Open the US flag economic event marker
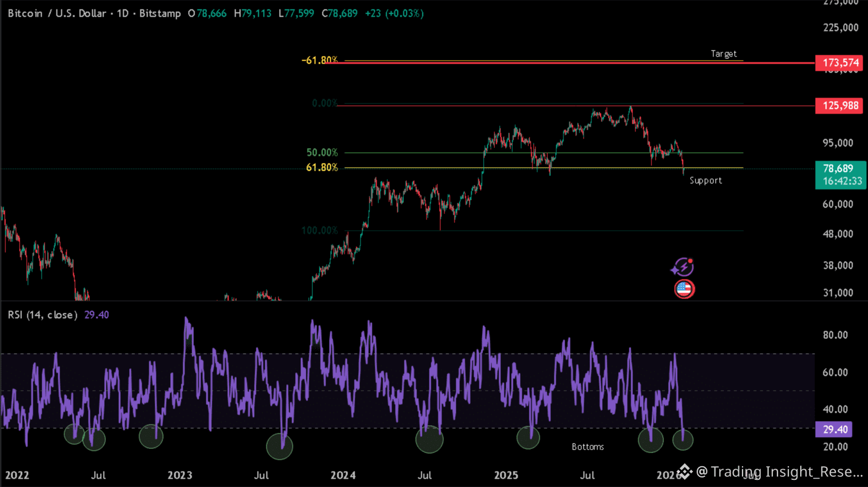 coord(684,289)
